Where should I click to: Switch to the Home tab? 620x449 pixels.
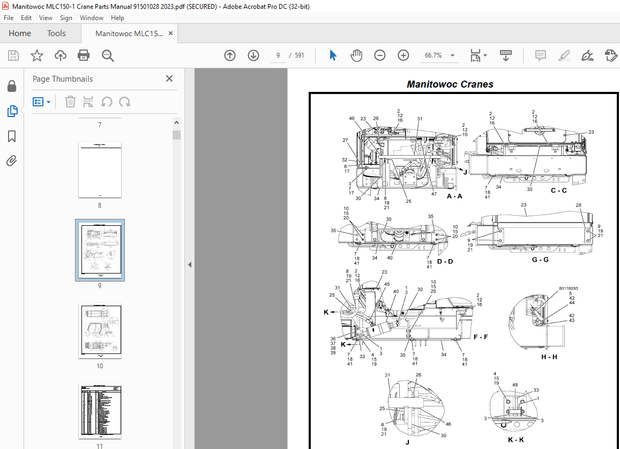pos(20,33)
